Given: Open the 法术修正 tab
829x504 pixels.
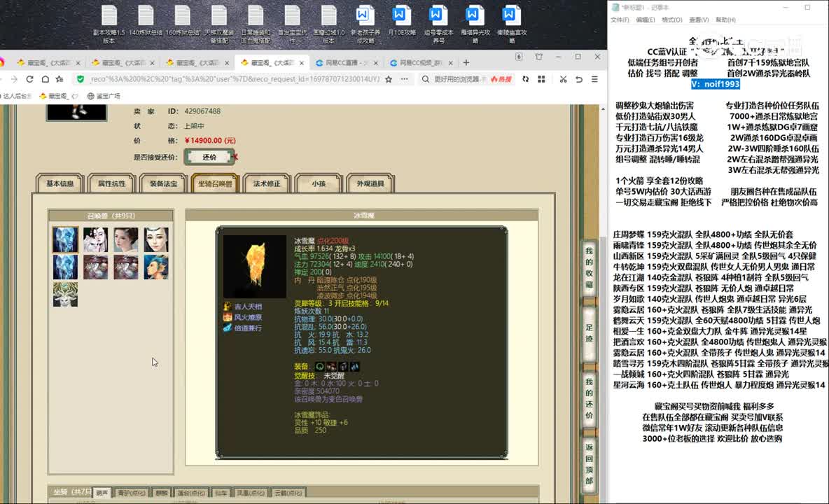Looking at the screenshot, I should [x=267, y=183].
